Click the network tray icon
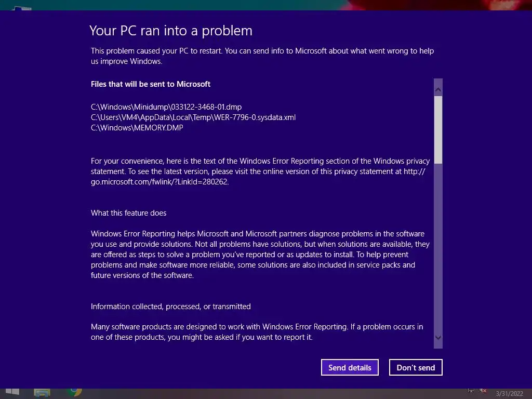532x399 pixels. 471,391
